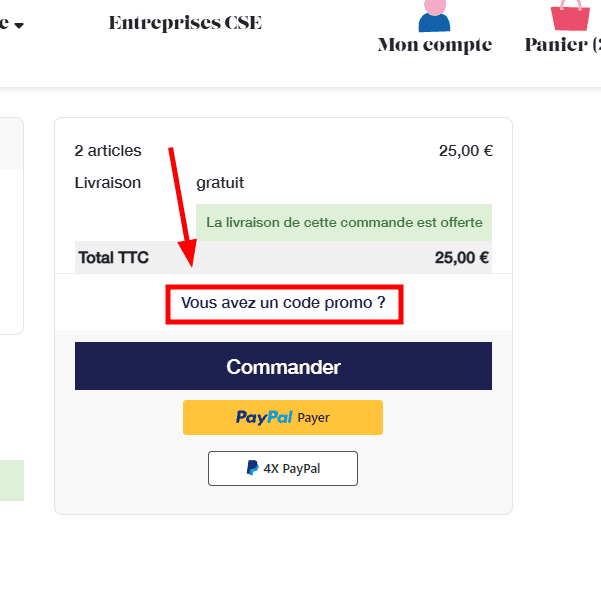Click the PayPal logo in yellow button

264,417
